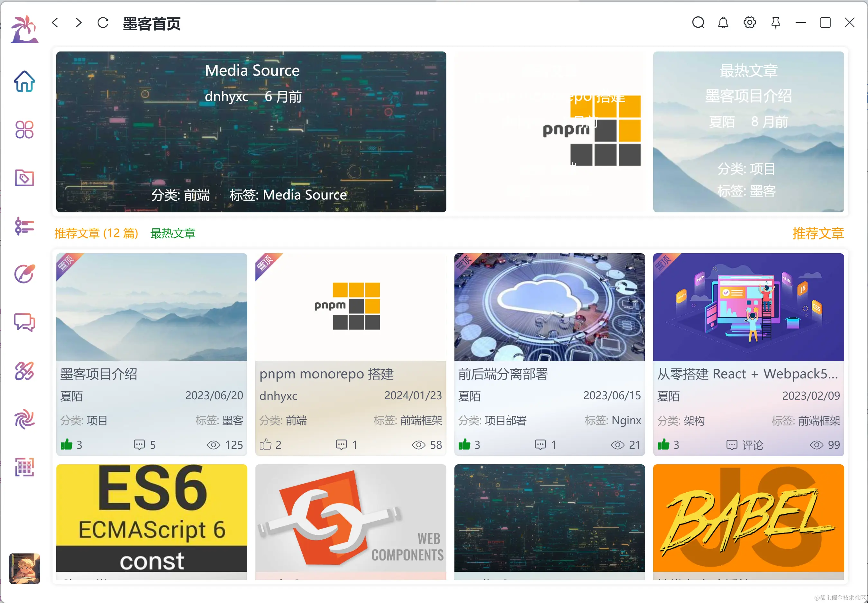The image size is (868, 603).
Task: Switch to 最热文章 tab
Action: pos(173,233)
